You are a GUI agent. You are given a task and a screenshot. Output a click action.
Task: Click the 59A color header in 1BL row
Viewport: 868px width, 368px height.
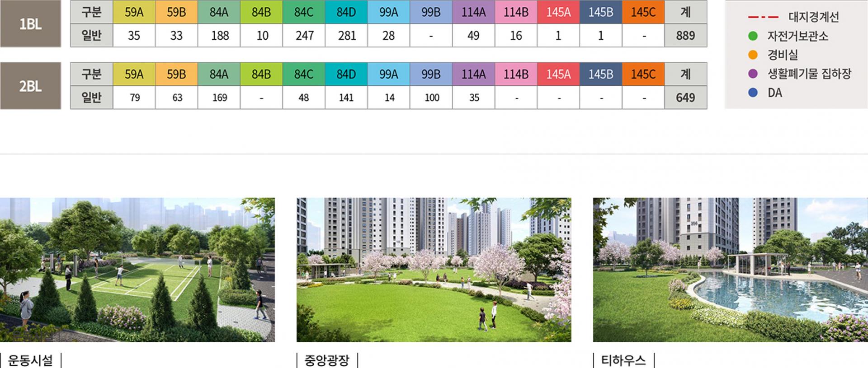click(x=134, y=12)
